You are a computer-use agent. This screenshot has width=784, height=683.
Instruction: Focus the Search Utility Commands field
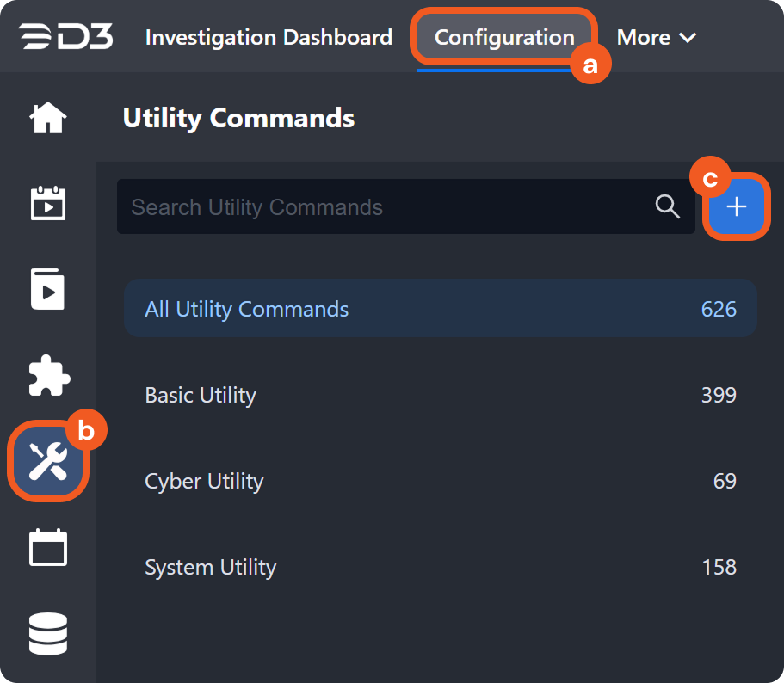point(387,206)
